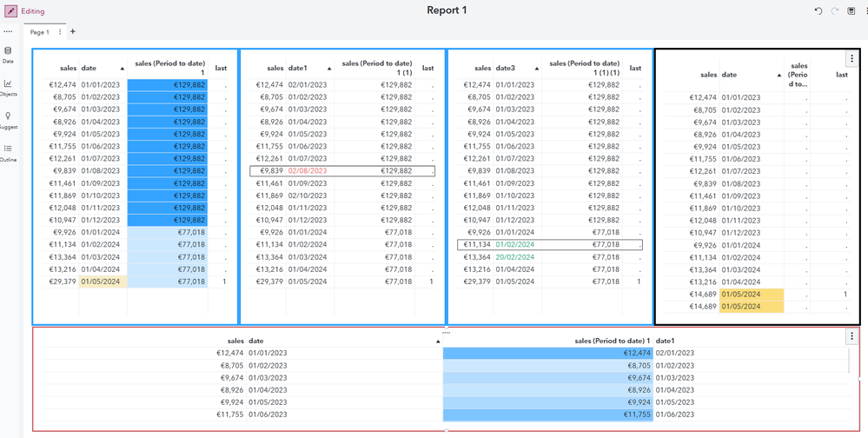Screen dimensions: 868x438
Task: Click the Redo arrow icon
Action: [834, 11]
